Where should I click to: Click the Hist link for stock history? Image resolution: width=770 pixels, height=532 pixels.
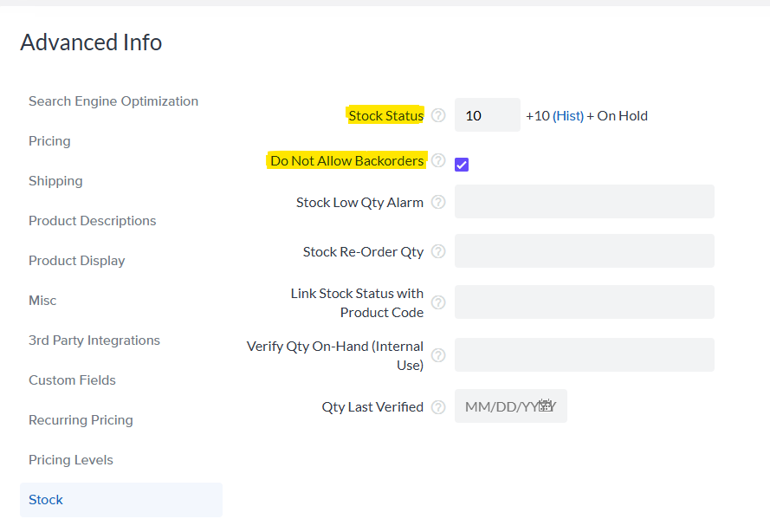568,115
